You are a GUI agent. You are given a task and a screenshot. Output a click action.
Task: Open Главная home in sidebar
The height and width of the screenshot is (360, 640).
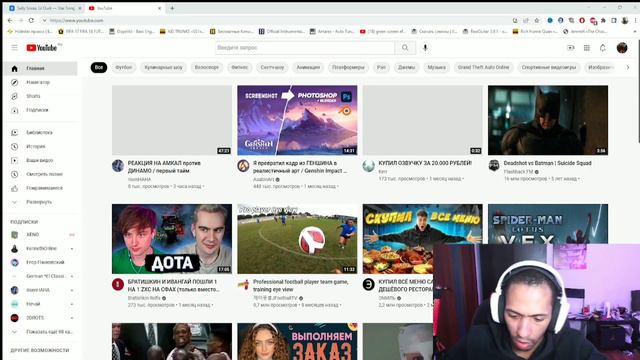(x=40, y=69)
